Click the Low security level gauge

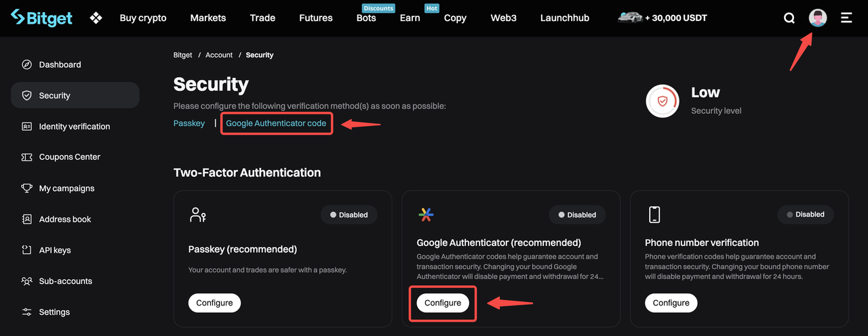click(663, 102)
